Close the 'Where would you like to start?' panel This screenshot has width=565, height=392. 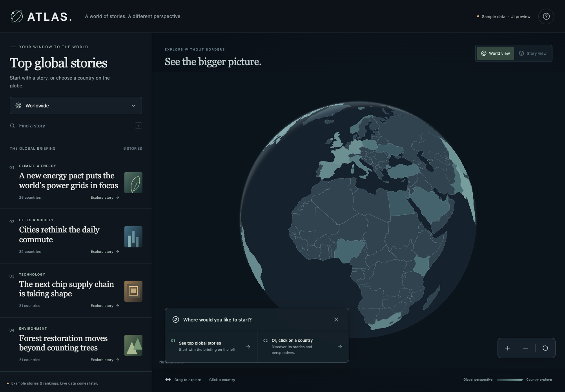tap(336, 319)
